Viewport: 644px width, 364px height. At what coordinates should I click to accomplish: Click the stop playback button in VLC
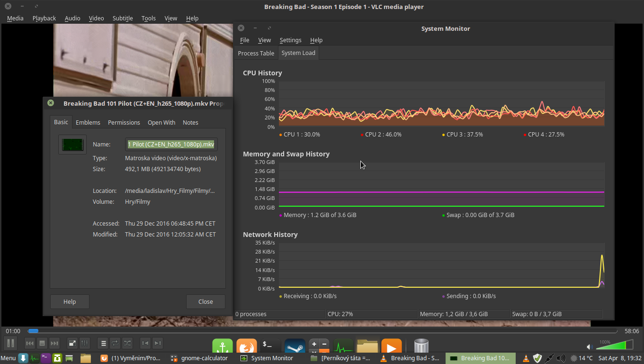click(x=42, y=343)
